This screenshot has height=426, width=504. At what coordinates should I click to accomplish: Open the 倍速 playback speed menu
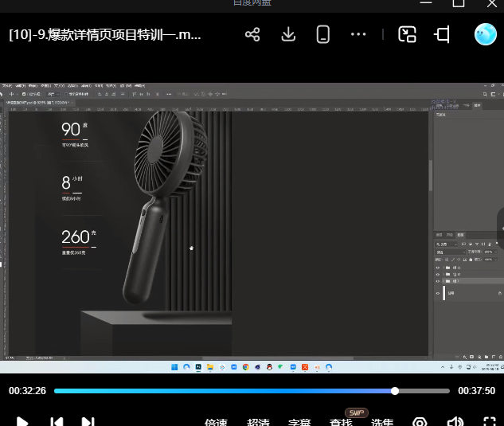(x=217, y=422)
